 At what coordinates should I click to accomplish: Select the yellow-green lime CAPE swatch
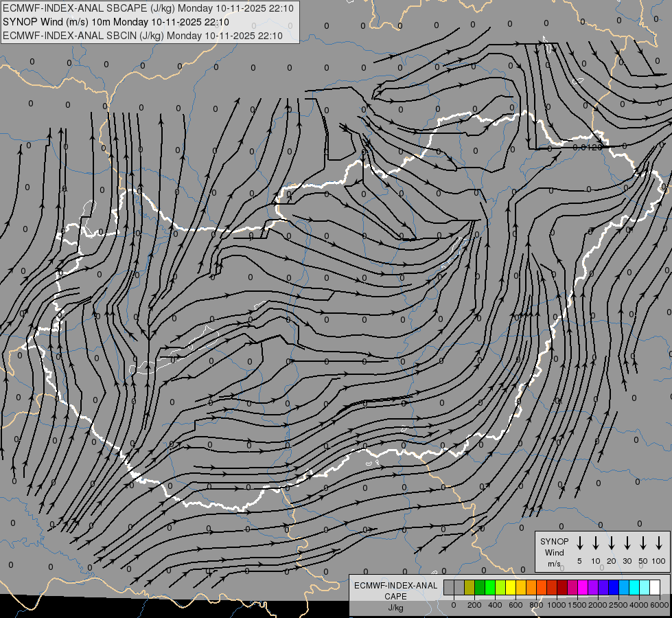pos(500,587)
